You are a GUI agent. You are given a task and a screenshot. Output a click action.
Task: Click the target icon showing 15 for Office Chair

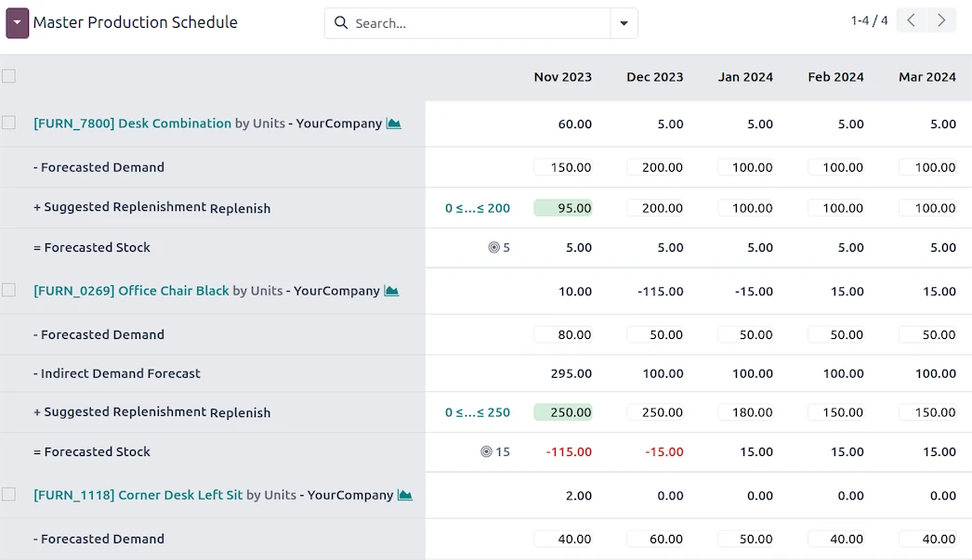485,451
